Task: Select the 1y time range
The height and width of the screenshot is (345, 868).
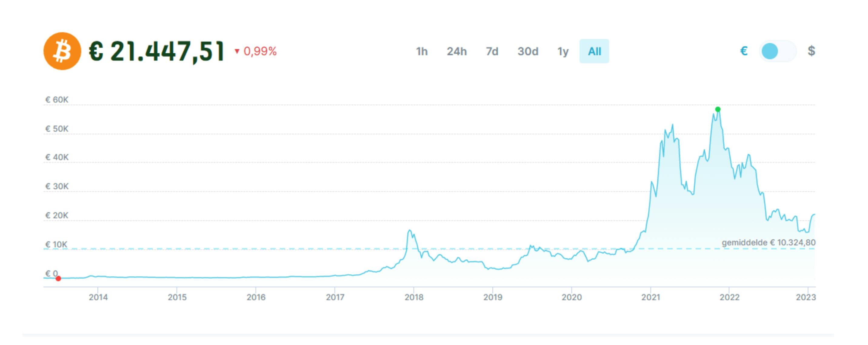Action: (x=563, y=51)
